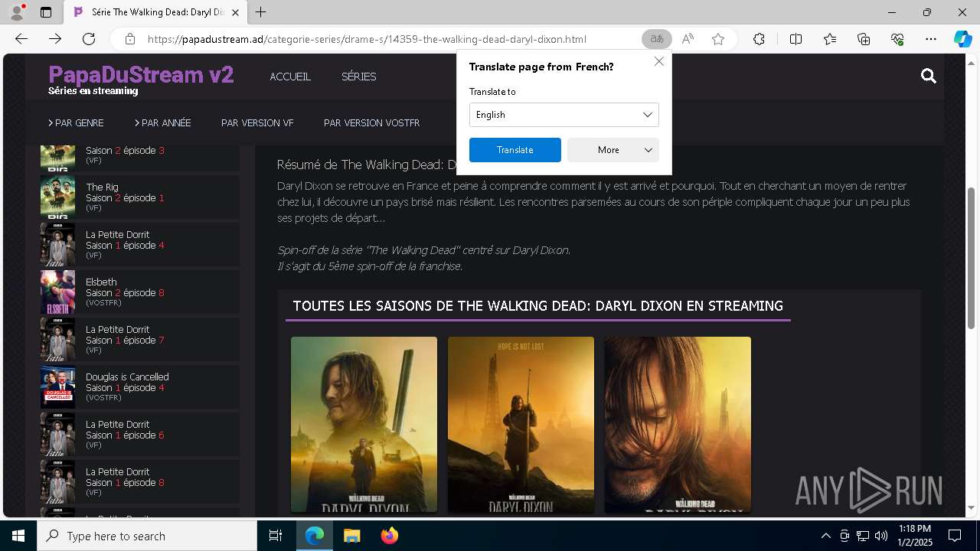Open volume control tray icon
The width and height of the screenshot is (980, 551).
[x=880, y=536]
